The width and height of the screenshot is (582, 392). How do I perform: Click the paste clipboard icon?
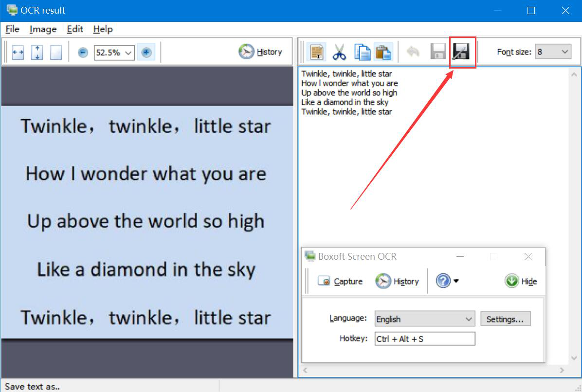(x=383, y=52)
